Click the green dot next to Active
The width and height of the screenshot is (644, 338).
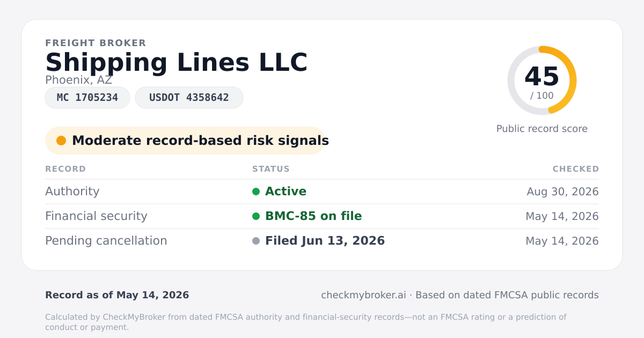tap(256, 192)
